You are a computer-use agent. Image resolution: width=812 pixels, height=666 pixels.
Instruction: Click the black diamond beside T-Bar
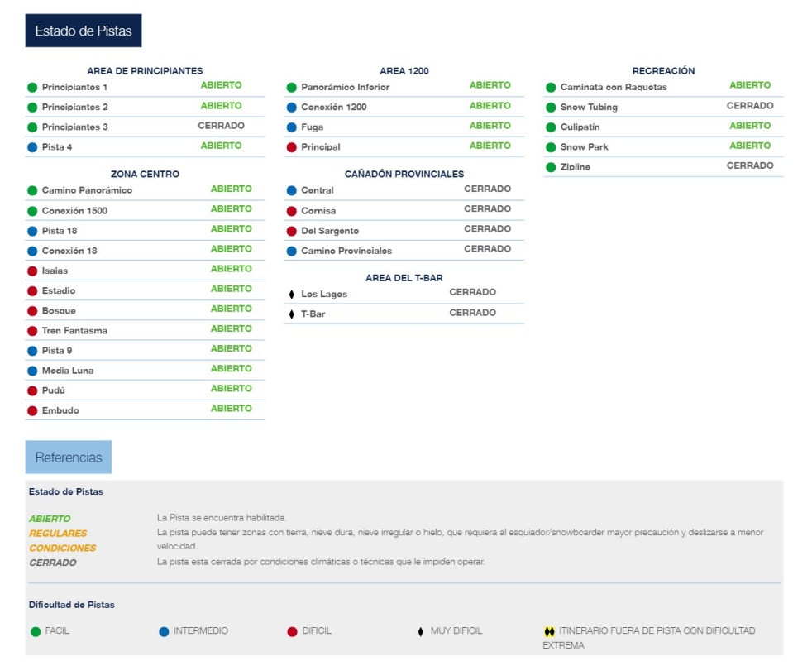292,314
